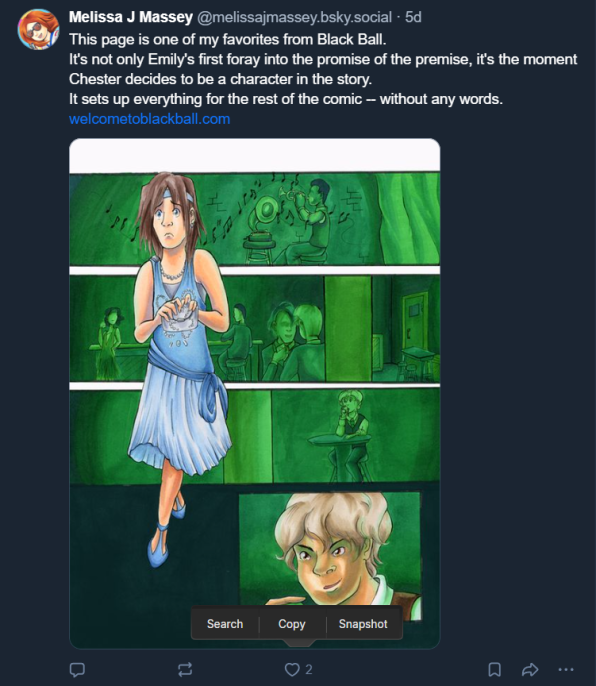Open the three-dot more options menu
The image size is (596, 686).
coord(566,669)
